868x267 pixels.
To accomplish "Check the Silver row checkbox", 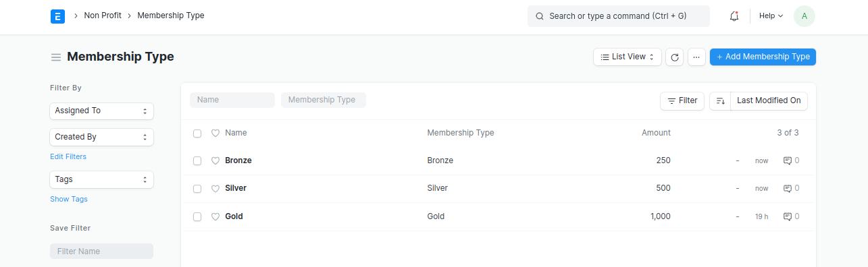I will coord(197,188).
